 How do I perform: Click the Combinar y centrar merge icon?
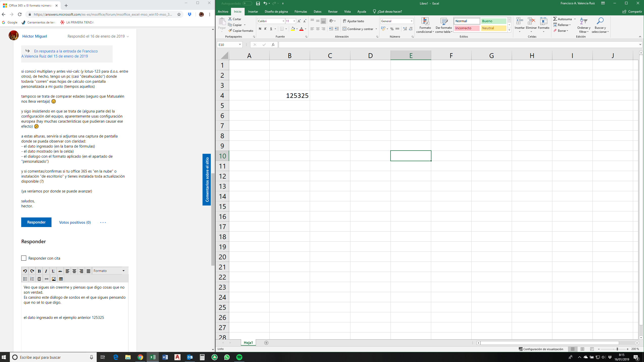[344, 29]
